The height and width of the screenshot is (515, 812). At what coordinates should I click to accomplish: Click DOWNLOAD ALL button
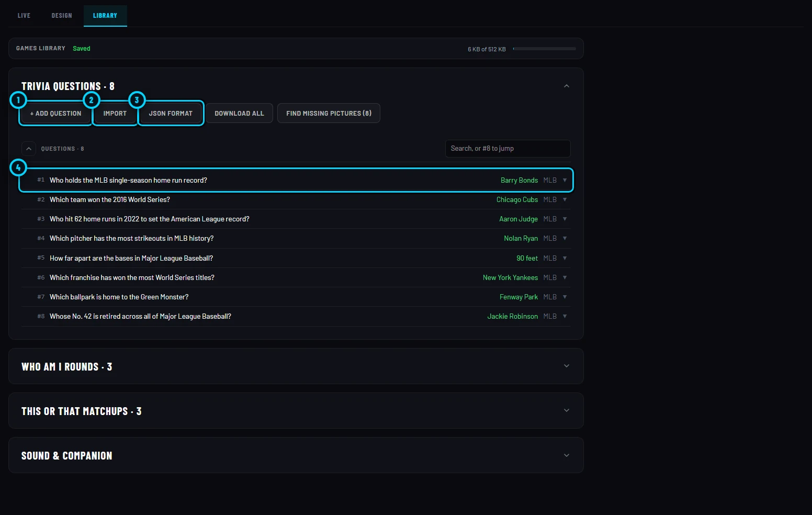point(240,114)
